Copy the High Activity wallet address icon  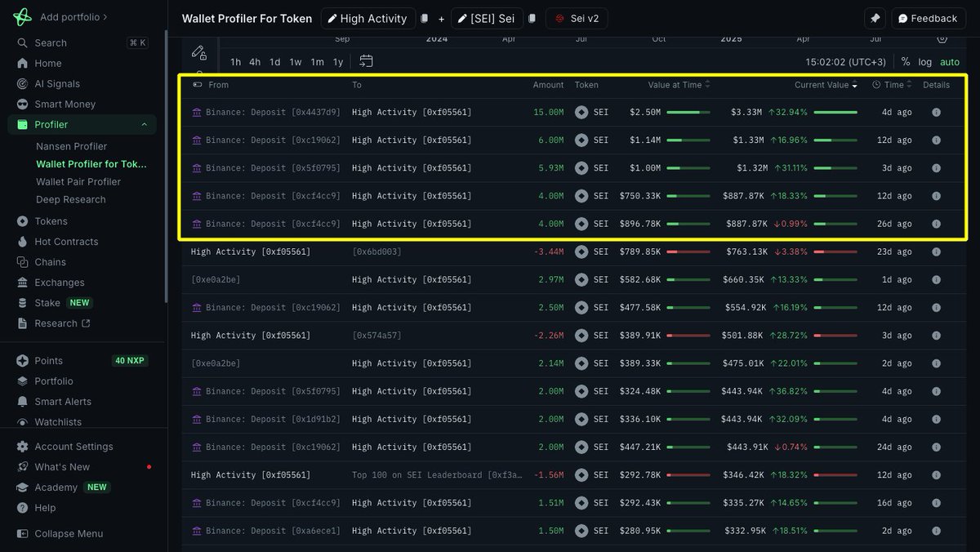click(x=424, y=18)
